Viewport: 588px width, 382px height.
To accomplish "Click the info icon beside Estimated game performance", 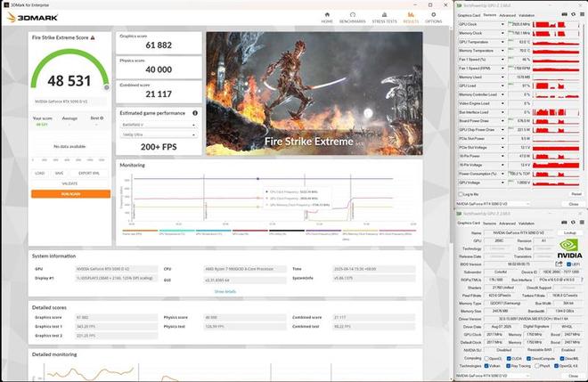I will 197,113.
